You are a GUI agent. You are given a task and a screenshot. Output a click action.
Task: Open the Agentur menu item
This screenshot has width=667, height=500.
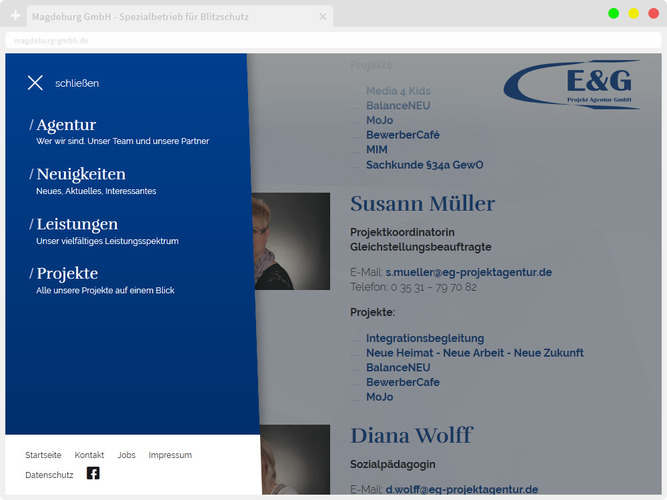66,125
